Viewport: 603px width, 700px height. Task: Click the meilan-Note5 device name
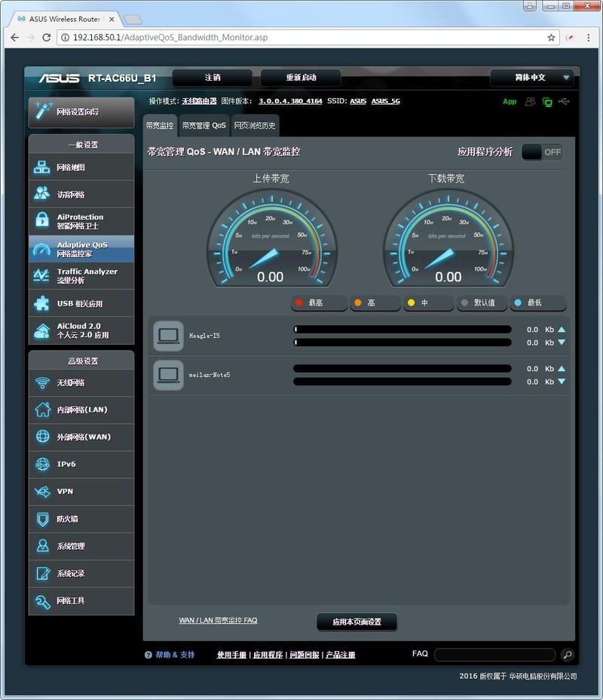[x=210, y=375]
